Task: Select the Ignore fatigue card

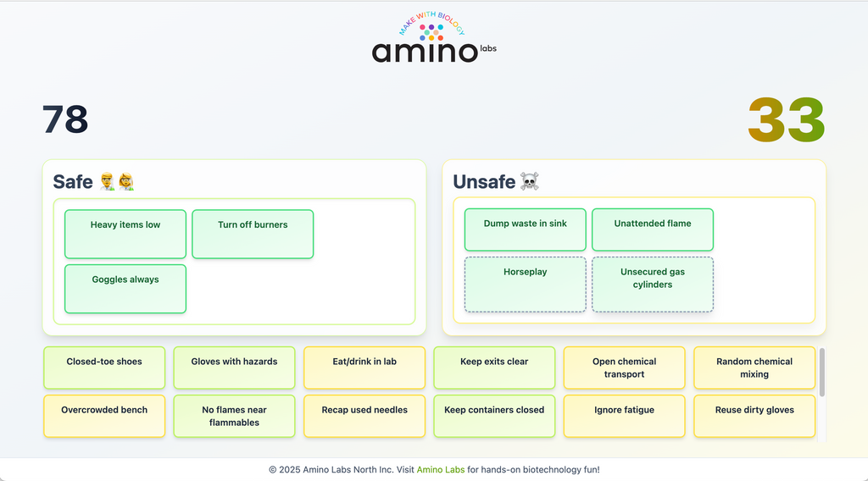Action: point(625,417)
